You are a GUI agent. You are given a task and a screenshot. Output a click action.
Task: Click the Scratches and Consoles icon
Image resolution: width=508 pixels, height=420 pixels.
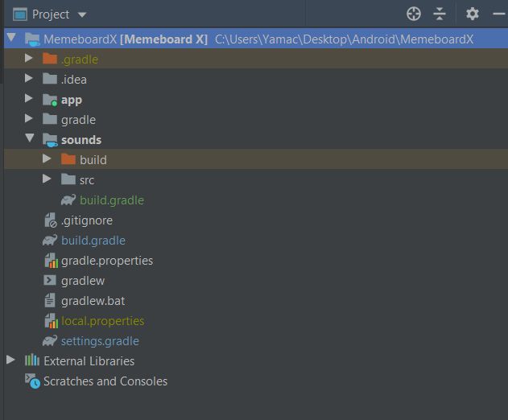pyautogui.click(x=32, y=381)
